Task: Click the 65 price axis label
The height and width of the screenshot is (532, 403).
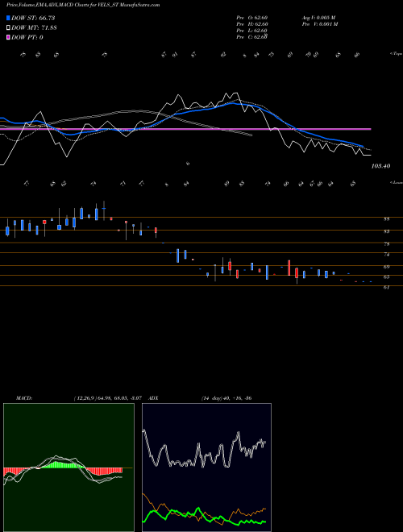Action: click(386, 276)
